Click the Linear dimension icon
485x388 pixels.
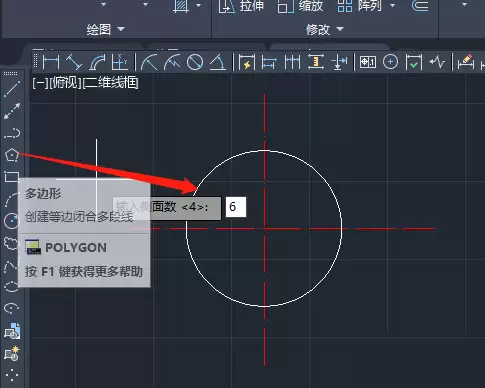pyautogui.click(x=51, y=62)
